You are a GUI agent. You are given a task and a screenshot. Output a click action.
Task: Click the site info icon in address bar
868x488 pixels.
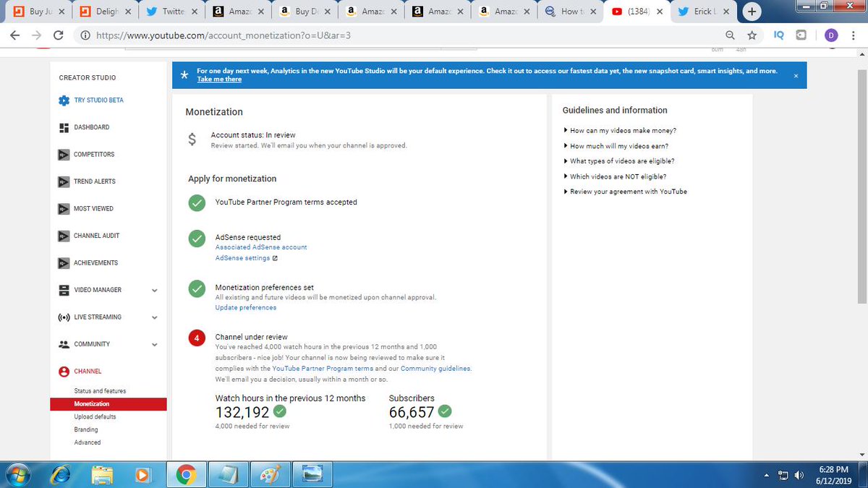click(85, 35)
